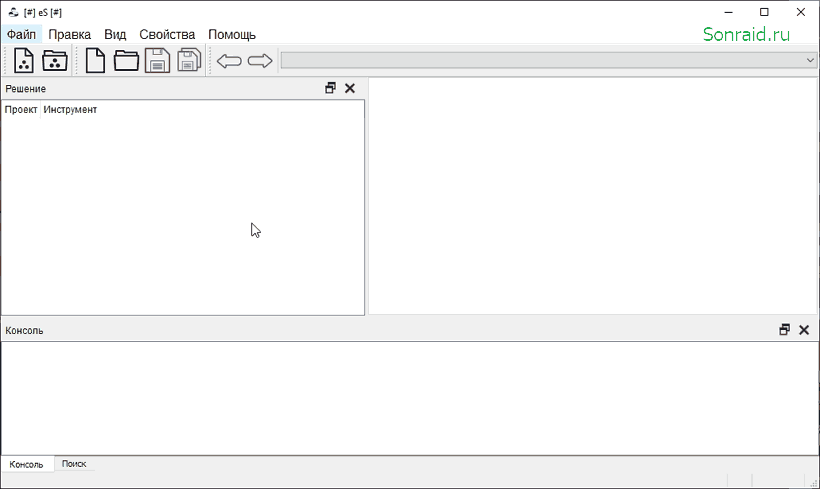Click inside the main editor area

[x=593, y=196]
